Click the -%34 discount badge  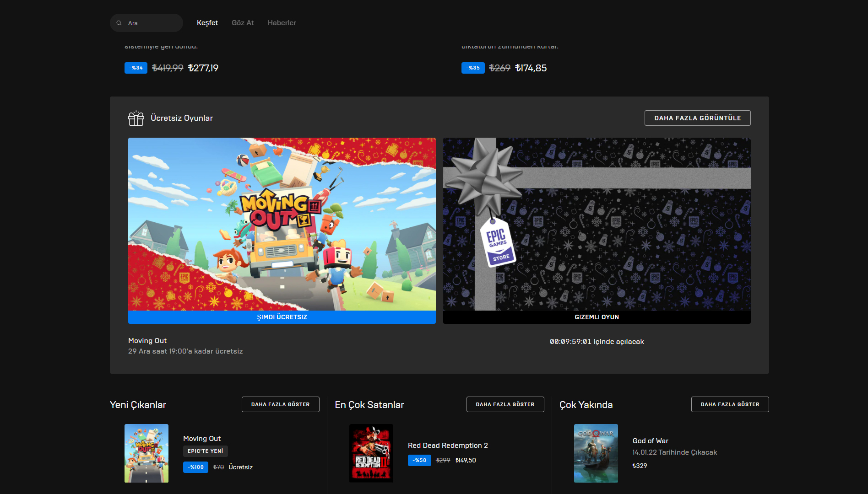[136, 68]
